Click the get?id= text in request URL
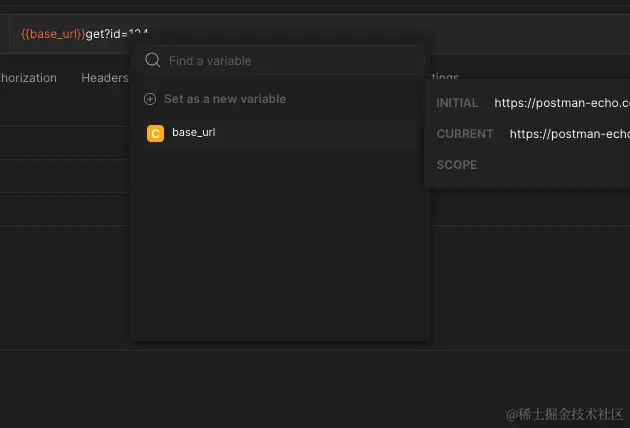 tap(106, 34)
